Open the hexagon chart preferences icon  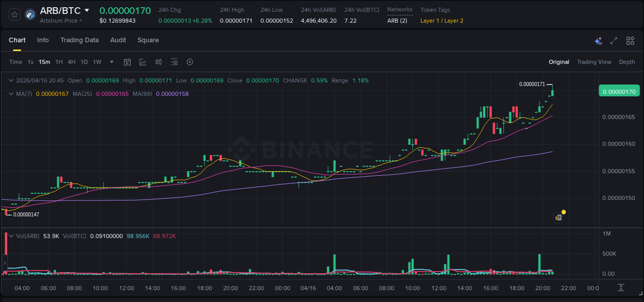(190, 62)
